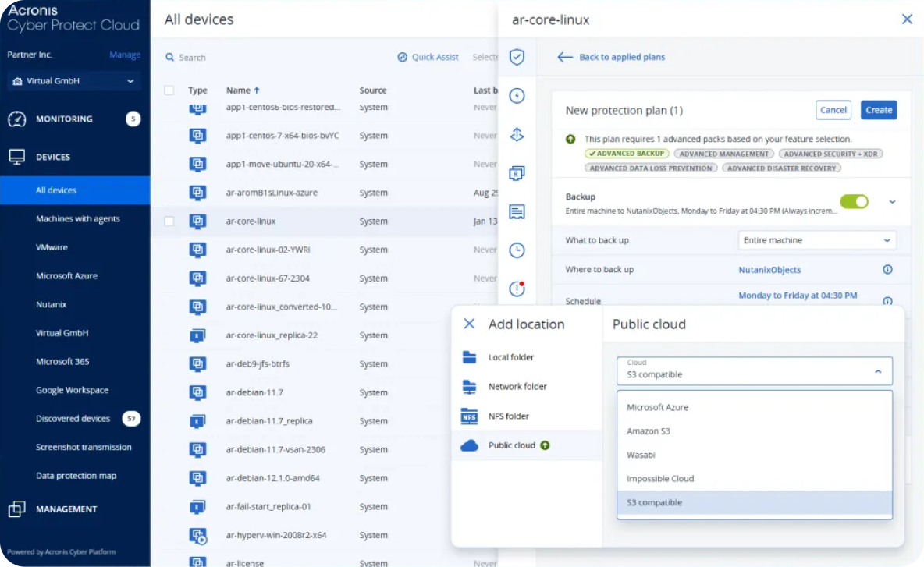Check the ar-core-linux row checkbox
Image resolution: width=924 pixels, height=567 pixels.
[x=169, y=221]
